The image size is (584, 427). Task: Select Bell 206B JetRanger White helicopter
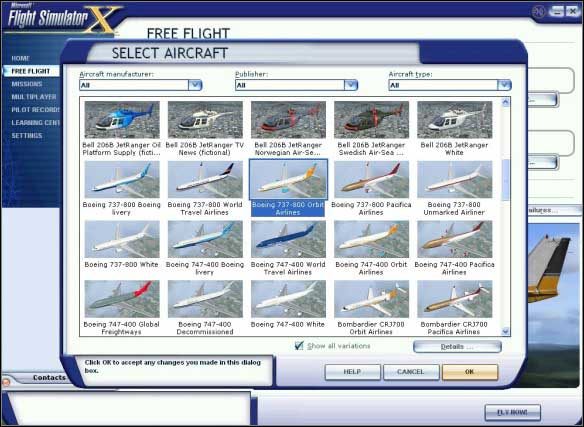point(454,120)
